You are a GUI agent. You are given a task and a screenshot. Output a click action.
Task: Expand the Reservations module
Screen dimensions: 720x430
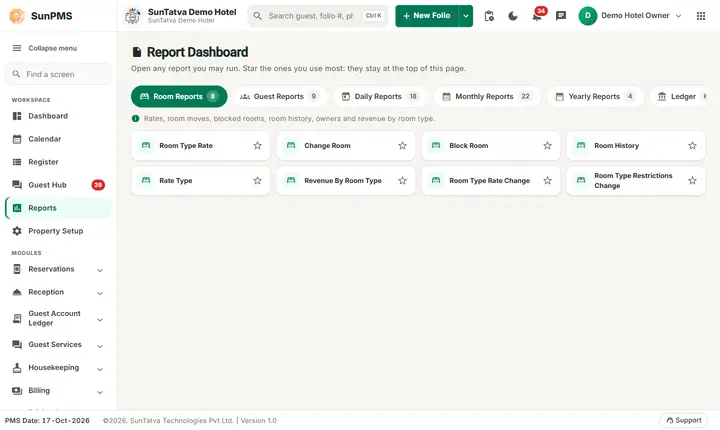pyautogui.click(x=58, y=269)
